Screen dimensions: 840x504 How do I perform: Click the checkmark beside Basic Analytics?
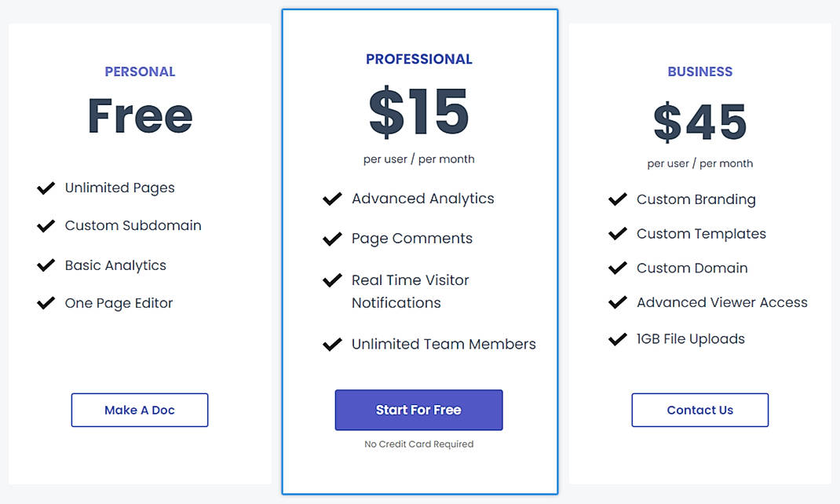coord(46,265)
